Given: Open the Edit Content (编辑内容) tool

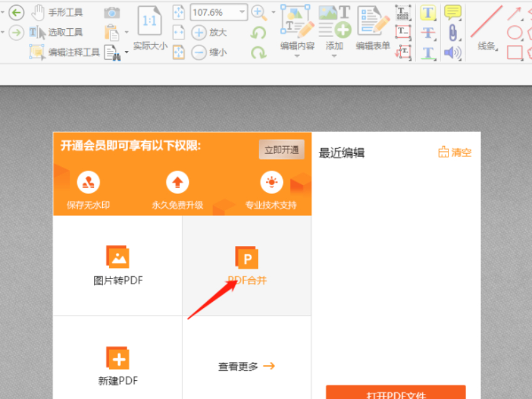Looking at the screenshot, I should [x=297, y=28].
